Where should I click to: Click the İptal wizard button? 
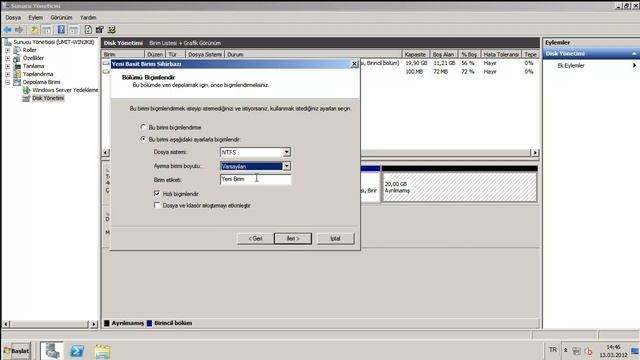point(336,238)
